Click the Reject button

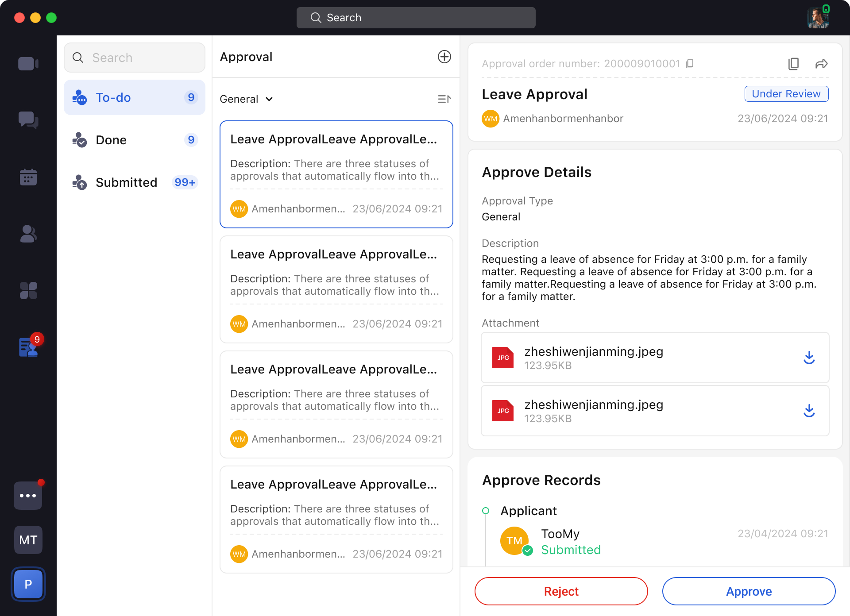[x=561, y=591]
